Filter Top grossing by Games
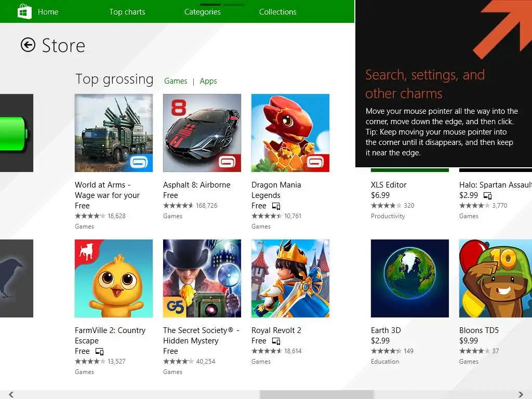 pos(176,81)
